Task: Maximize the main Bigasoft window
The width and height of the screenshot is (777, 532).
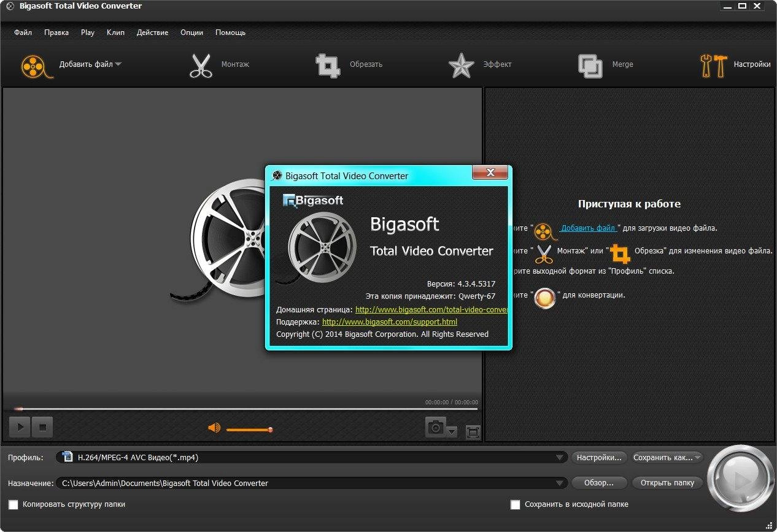Action: coord(742,6)
